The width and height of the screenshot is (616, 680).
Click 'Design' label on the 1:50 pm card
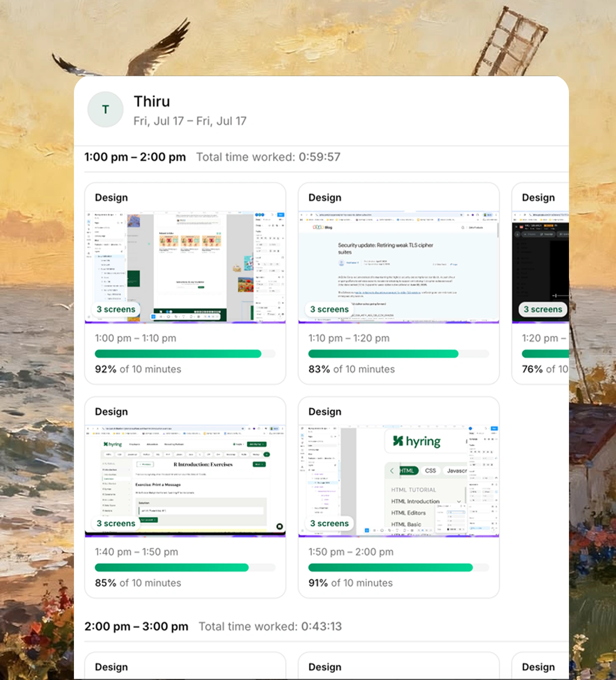point(325,412)
